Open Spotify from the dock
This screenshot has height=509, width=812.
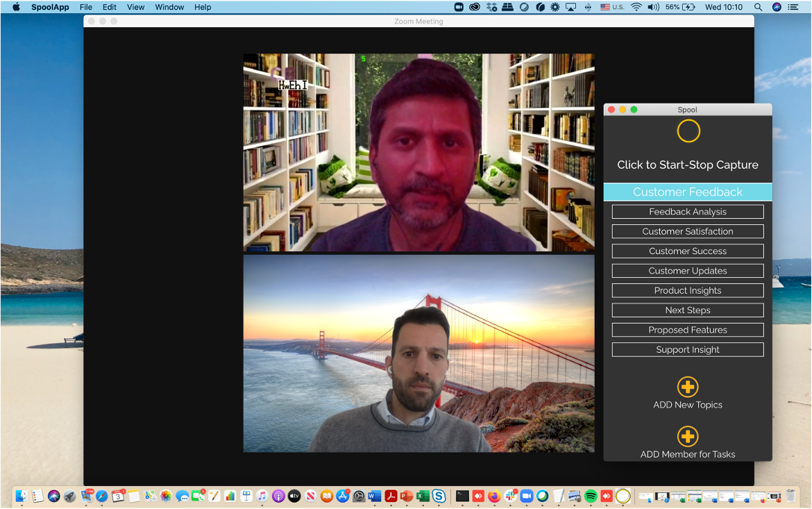tap(591, 496)
